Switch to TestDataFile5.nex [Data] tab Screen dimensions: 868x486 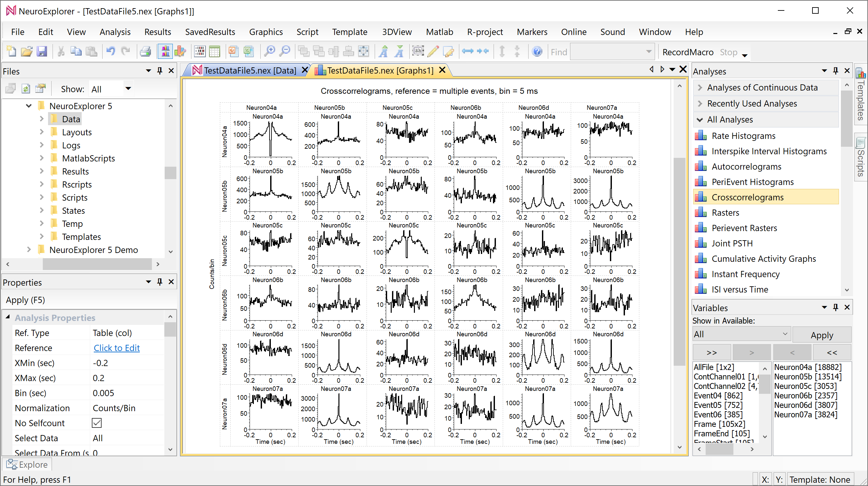tap(250, 71)
